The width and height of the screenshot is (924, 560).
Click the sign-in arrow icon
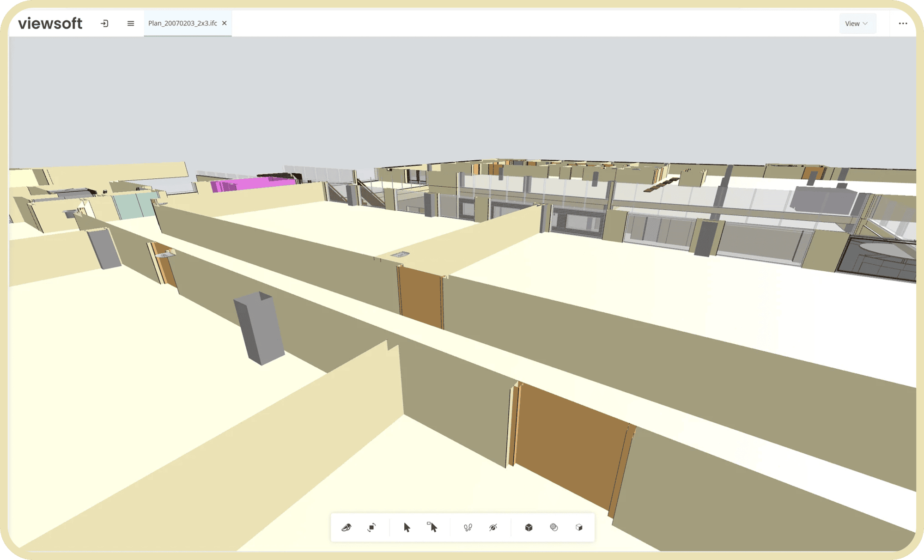(104, 24)
